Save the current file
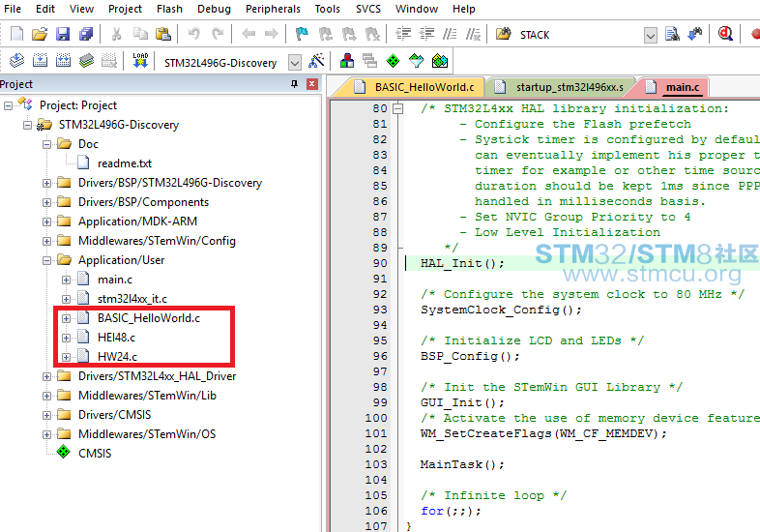 (x=63, y=34)
